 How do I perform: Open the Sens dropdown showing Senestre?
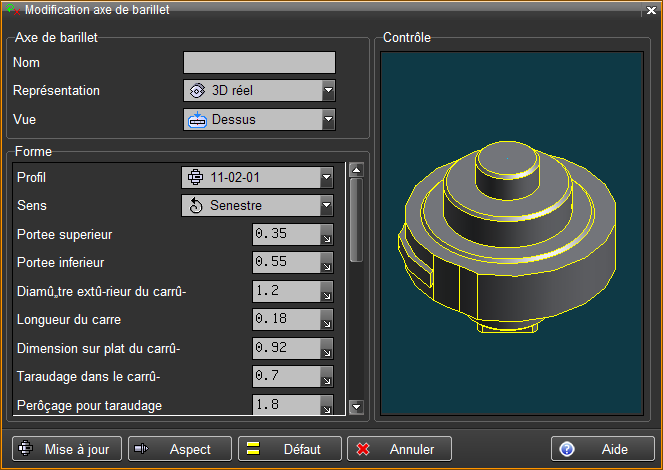(258, 206)
